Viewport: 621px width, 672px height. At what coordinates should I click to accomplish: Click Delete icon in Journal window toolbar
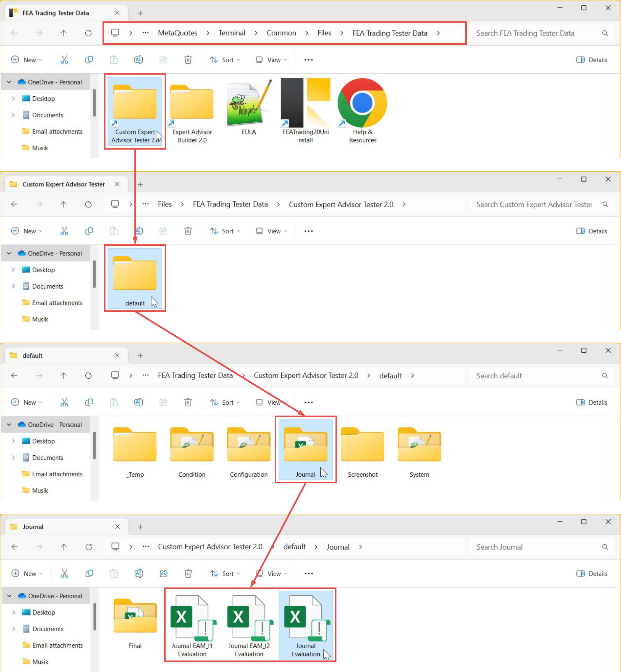coord(189,573)
